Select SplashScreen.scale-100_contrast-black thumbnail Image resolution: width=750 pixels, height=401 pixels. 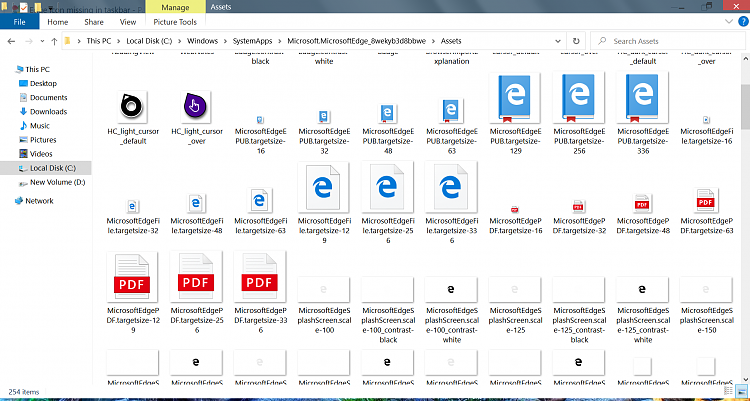[387, 290]
